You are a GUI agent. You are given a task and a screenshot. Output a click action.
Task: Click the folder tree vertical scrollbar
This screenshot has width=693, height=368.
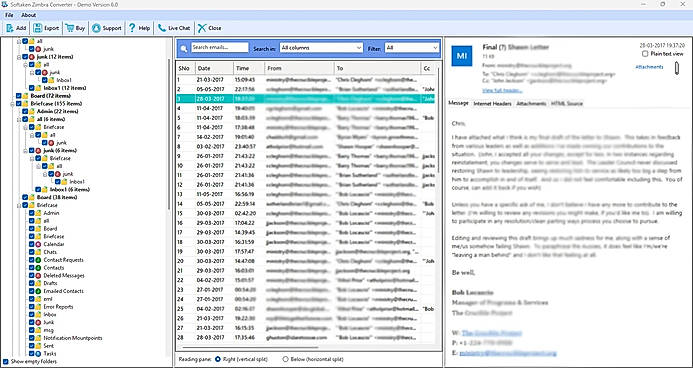click(169, 134)
